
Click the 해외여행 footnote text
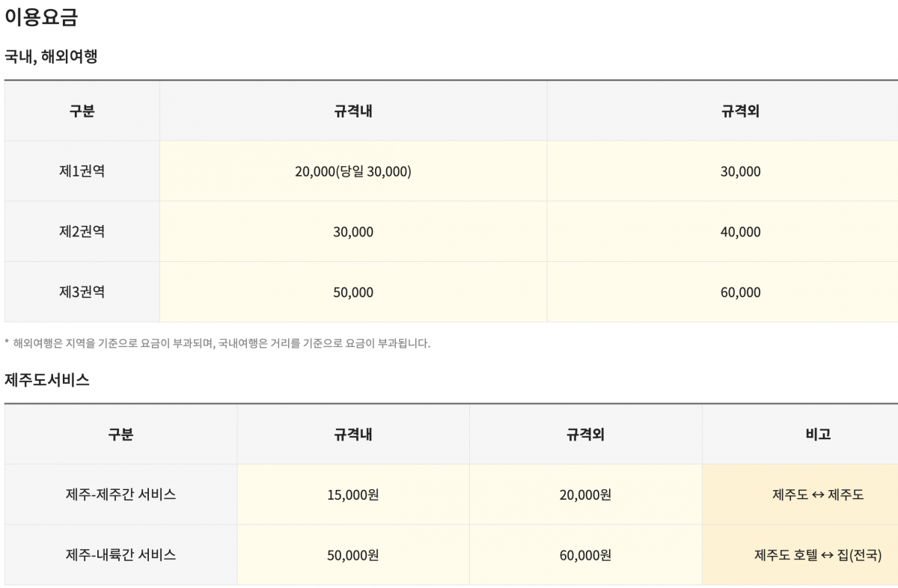pyautogui.click(x=217, y=344)
